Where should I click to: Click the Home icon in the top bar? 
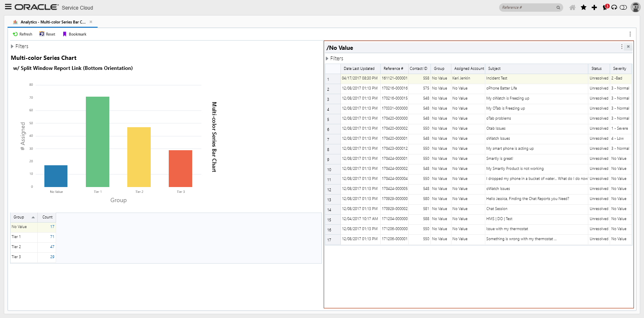click(572, 7)
